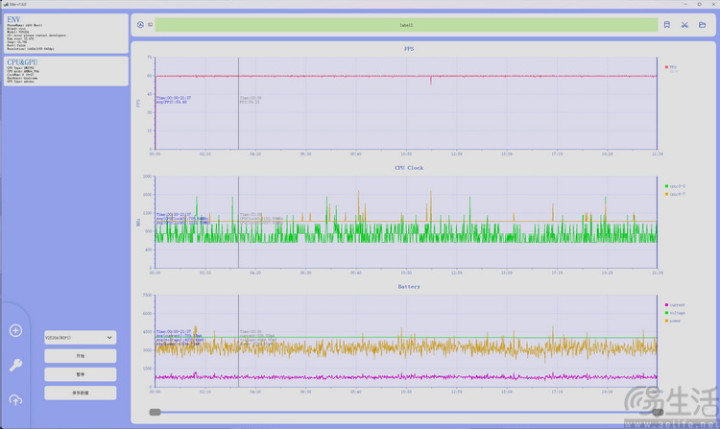Open the wrench settings icon
720x429 pixels.
(15, 365)
